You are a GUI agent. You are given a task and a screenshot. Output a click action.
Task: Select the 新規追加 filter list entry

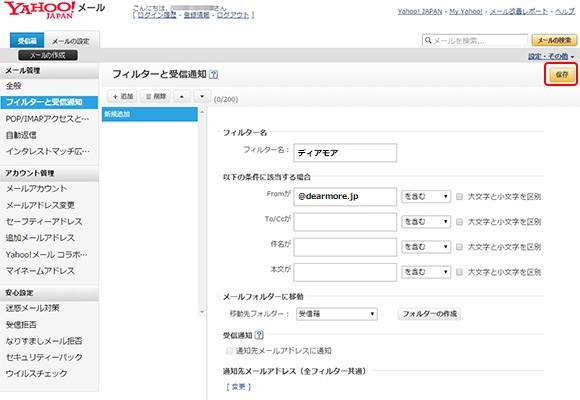click(149, 114)
